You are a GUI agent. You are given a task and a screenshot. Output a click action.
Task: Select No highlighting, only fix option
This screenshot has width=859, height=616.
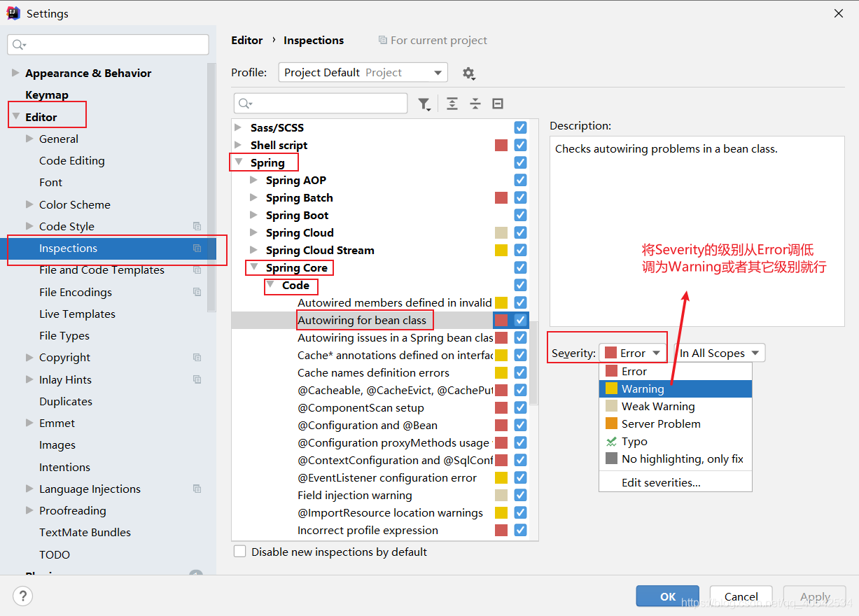tap(676, 458)
